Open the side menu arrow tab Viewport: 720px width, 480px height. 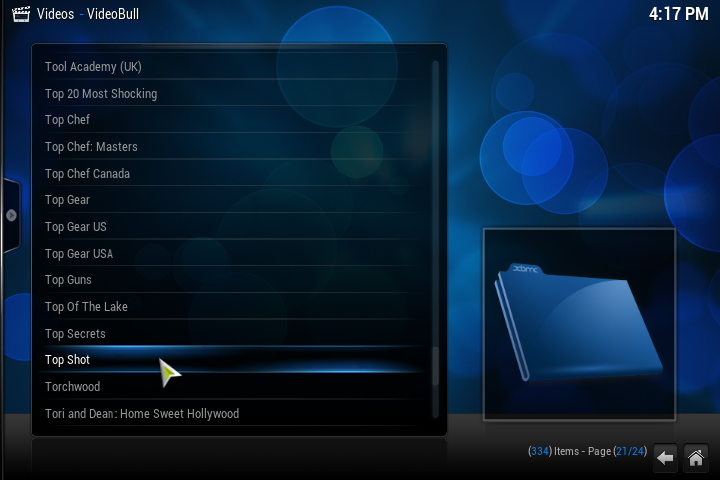click(x=11, y=215)
